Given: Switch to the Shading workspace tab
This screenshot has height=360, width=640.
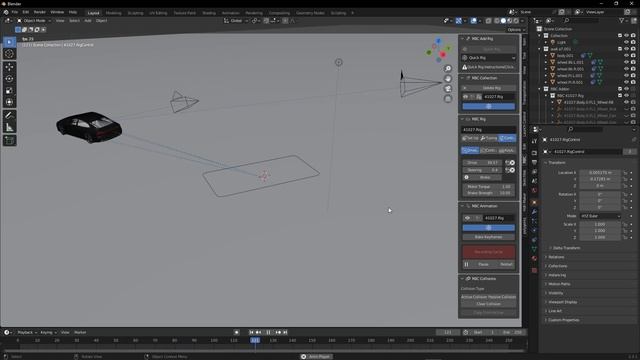Looking at the screenshot, I should [x=209, y=13].
